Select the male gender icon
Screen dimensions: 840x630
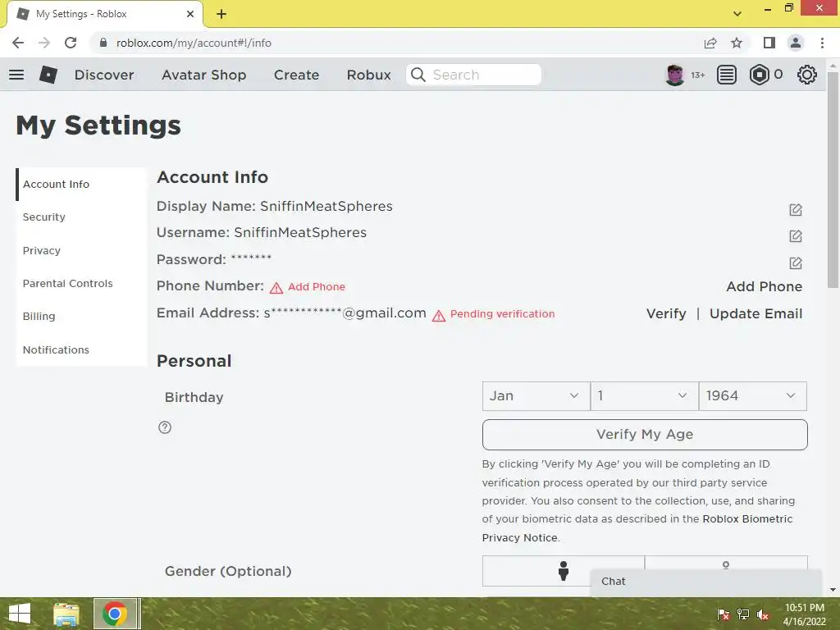563,571
